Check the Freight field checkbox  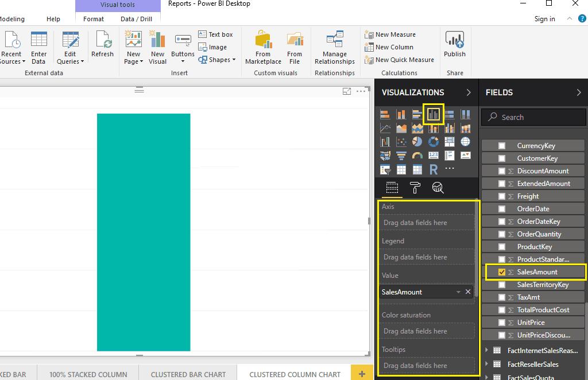[502, 196]
